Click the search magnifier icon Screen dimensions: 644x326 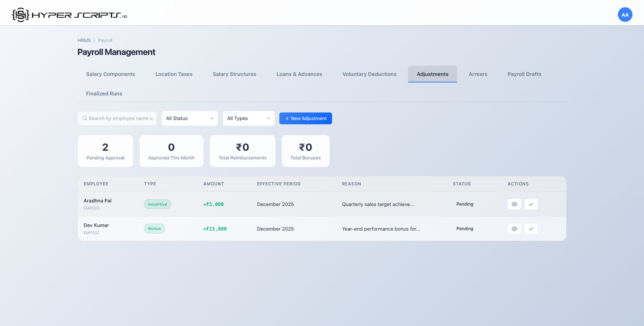pos(85,119)
